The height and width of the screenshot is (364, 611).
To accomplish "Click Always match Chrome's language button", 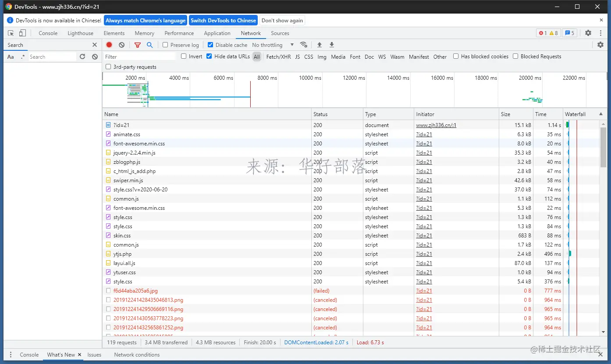I will click(x=146, y=20).
